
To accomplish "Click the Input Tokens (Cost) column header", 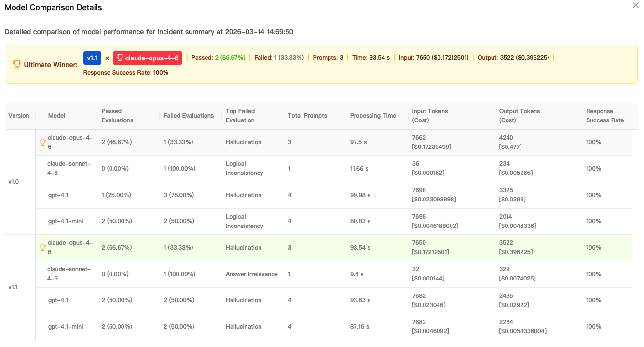I will [x=430, y=116].
